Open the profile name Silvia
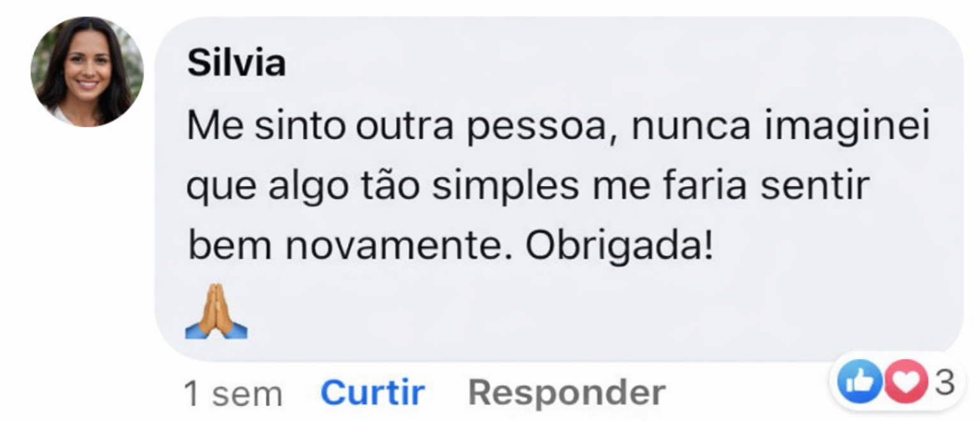This screenshot has width=980, height=421. pyautogui.click(x=236, y=64)
